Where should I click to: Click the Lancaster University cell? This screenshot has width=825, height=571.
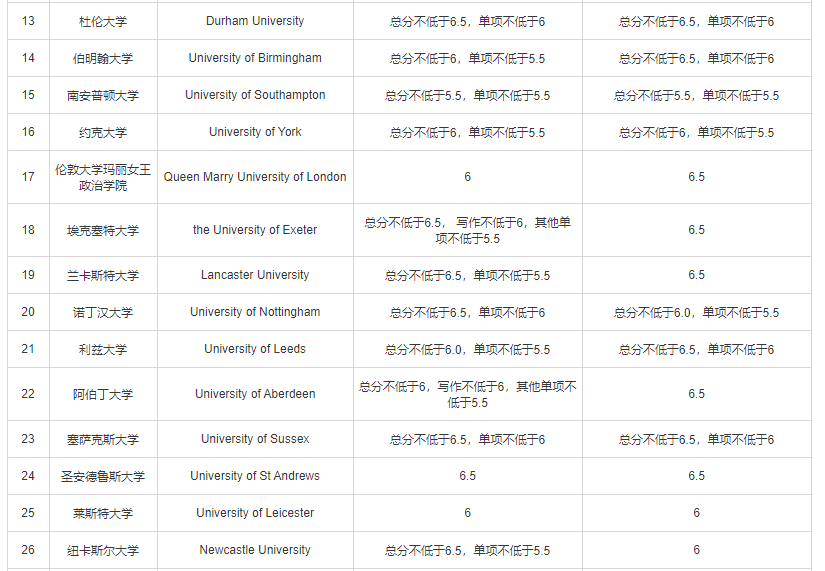[255, 275]
